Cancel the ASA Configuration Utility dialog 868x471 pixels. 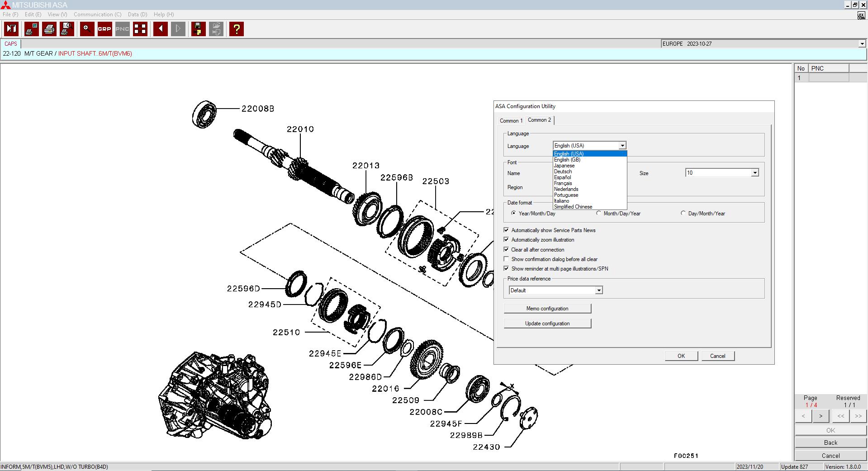(x=718, y=356)
